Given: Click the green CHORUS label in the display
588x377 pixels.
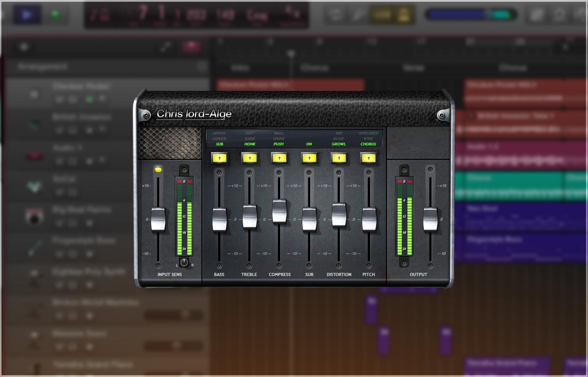Looking at the screenshot, I should [368, 144].
